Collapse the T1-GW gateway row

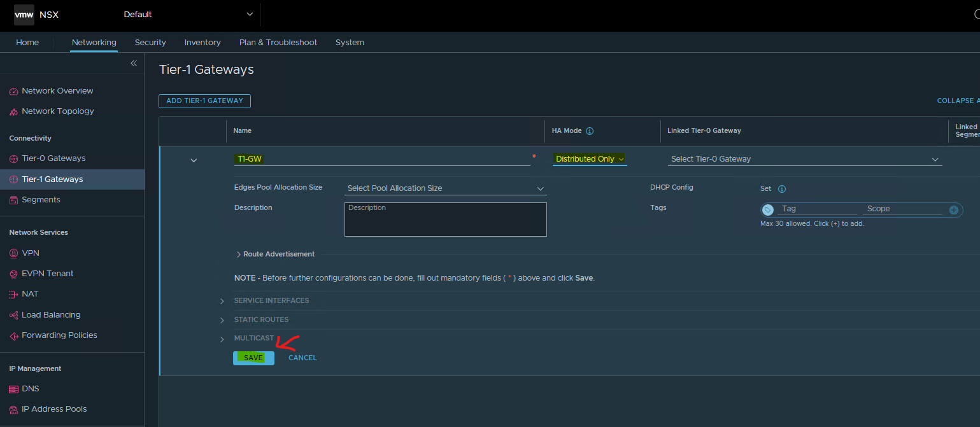point(194,160)
